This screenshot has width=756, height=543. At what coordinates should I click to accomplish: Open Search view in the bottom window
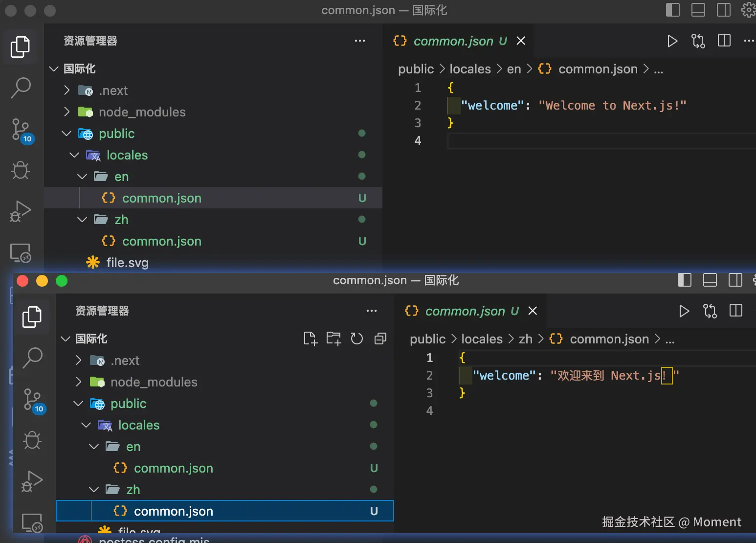[32, 358]
